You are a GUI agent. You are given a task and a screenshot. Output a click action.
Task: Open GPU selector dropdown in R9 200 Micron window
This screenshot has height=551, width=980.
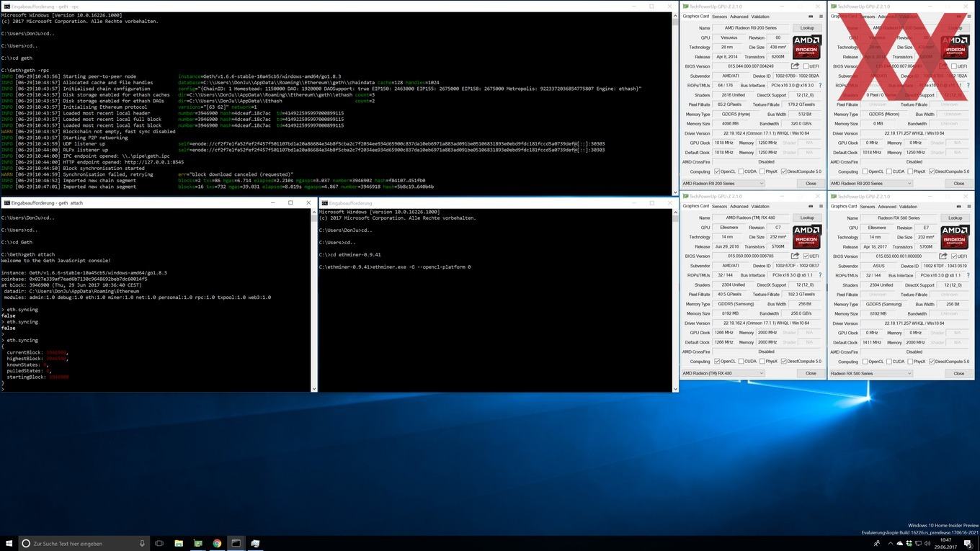click(870, 183)
